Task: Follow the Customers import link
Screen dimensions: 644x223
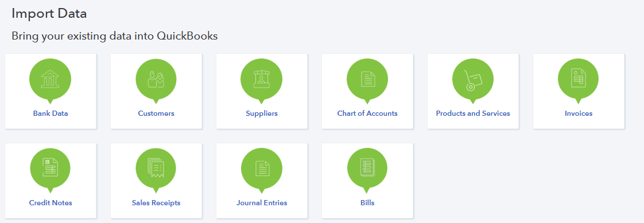Action: point(156,114)
